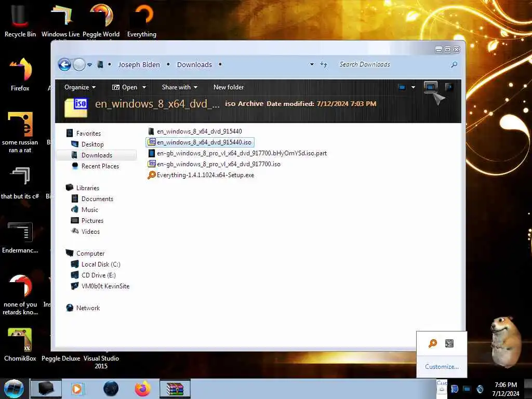Click the Windows Start orb
This screenshot has height=399, width=532.
click(14, 389)
